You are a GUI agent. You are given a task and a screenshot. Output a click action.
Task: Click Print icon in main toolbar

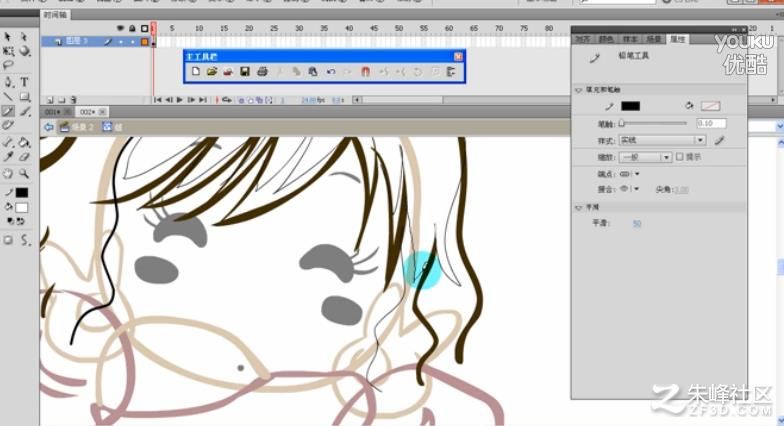[x=262, y=72]
